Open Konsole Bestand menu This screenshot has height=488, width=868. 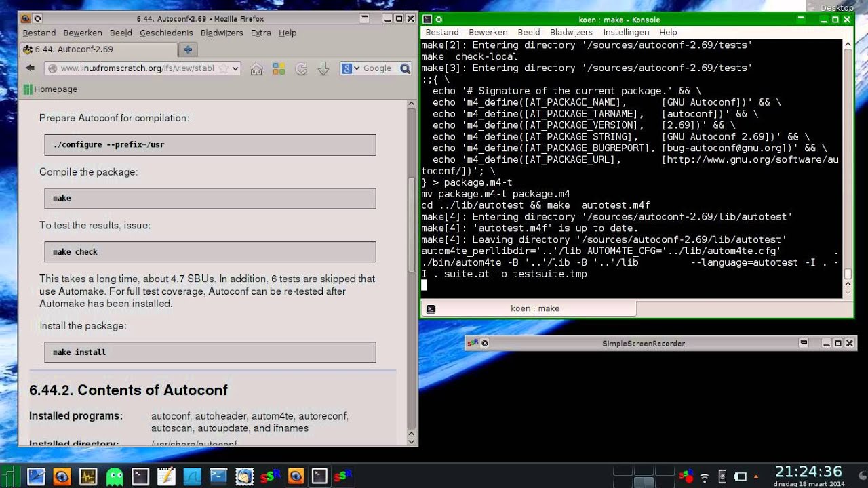(x=442, y=32)
